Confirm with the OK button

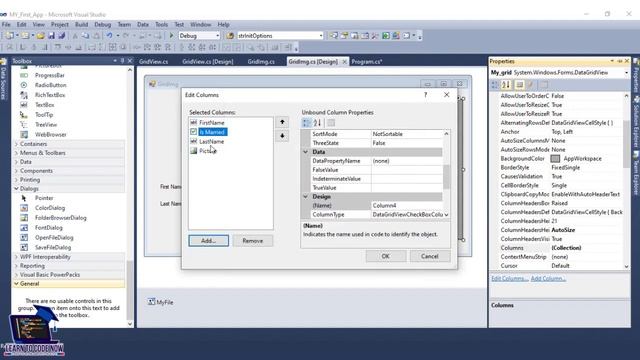point(386,256)
